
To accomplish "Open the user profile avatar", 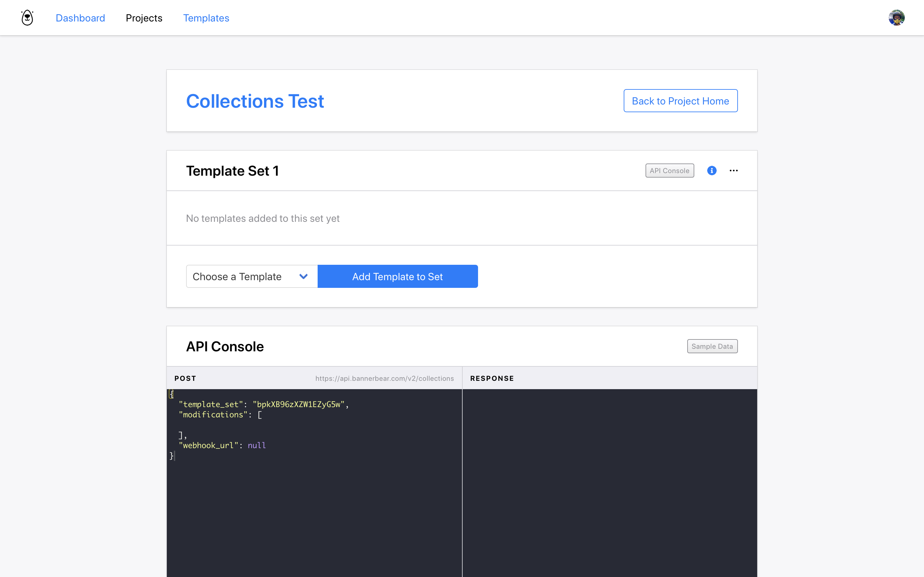I will click(x=896, y=18).
